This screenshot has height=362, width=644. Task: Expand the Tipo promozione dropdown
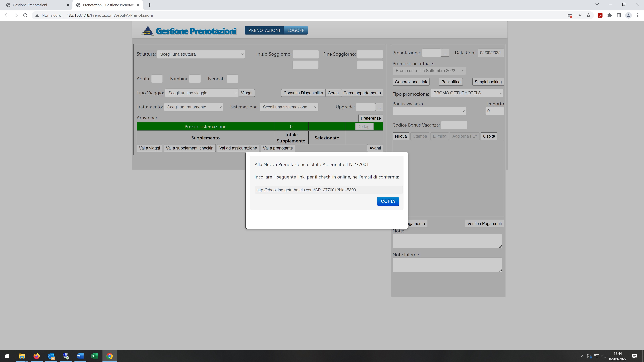(x=467, y=93)
